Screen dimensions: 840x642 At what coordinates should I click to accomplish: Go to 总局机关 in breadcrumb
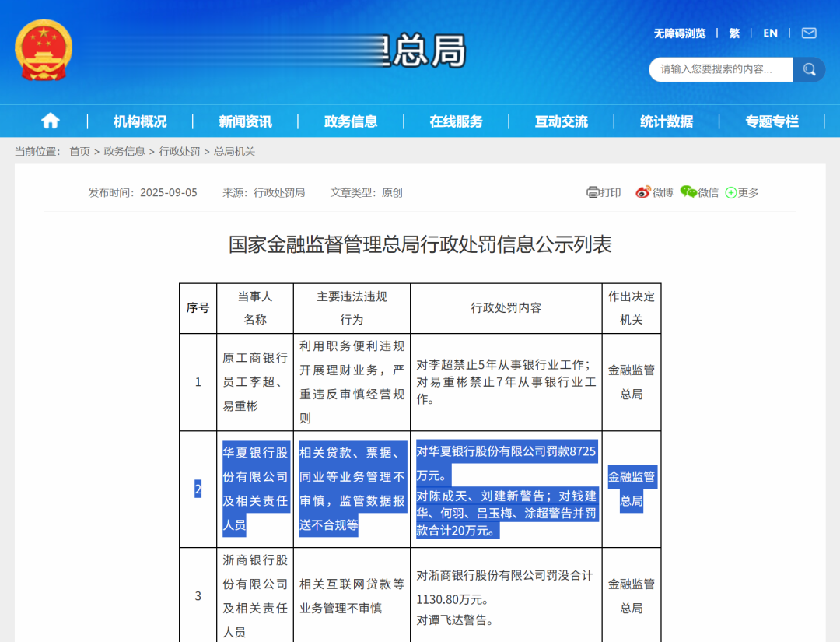[x=235, y=152]
